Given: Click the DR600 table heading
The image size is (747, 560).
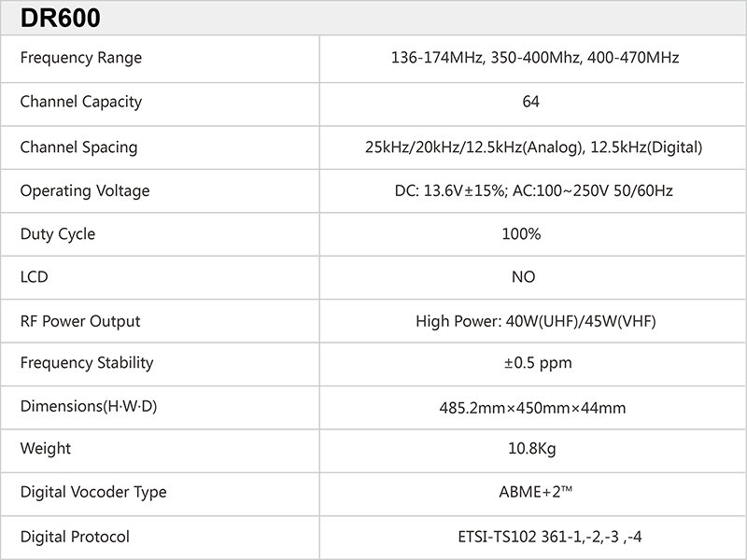Looking at the screenshot, I should 61,19.
